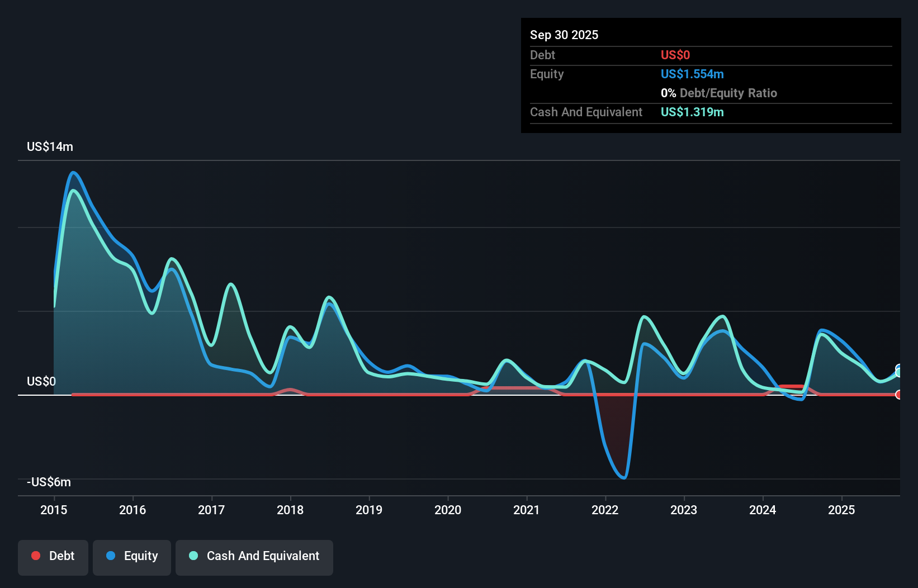This screenshot has width=918, height=588.
Task: Click the US$14m axis label
Action: pyautogui.click(x=49, y=146)
